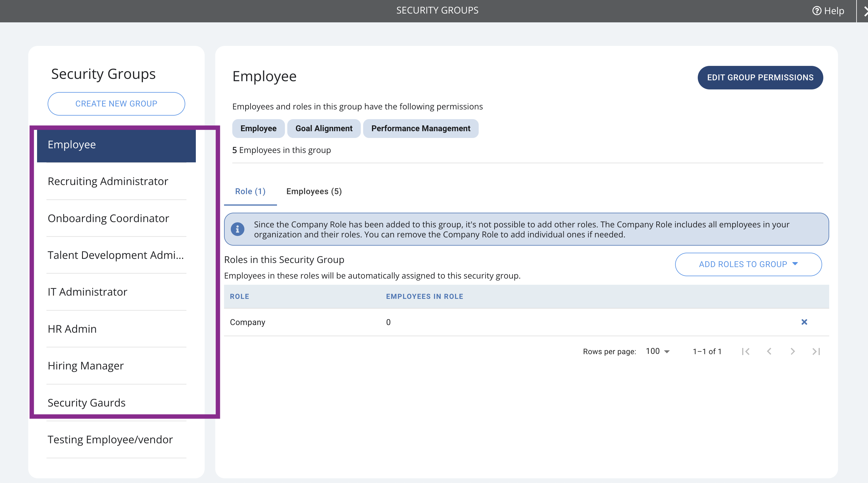Click the 0 employees in role value
This screenshot has height=483, width=868.
388,322
